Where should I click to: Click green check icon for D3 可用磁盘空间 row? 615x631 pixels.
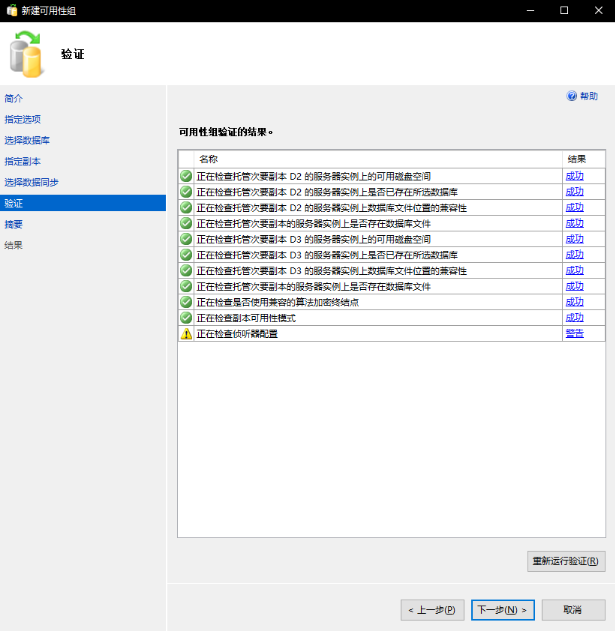click(186, 239)
